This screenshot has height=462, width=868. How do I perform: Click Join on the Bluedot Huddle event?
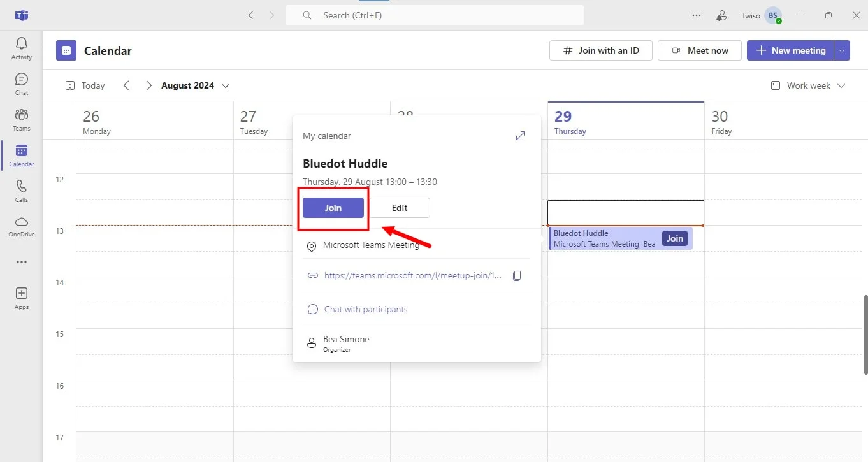click(675, 238)
